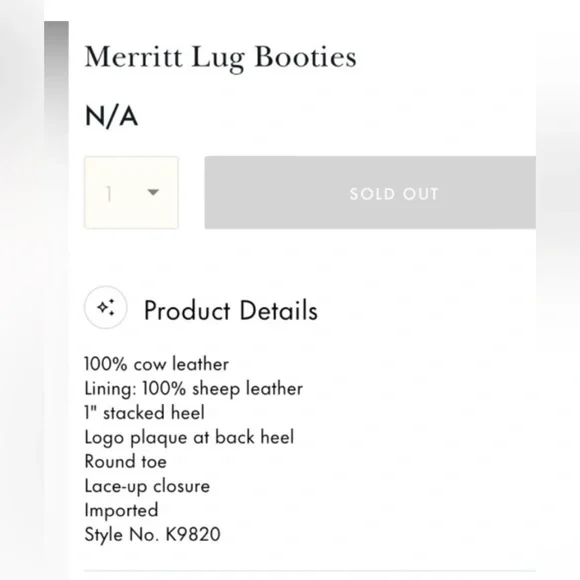The width and height of the screenshot is (580, 580).
Task: Open the quantity dropdown arrow
Action: click(x=153, y=192)
